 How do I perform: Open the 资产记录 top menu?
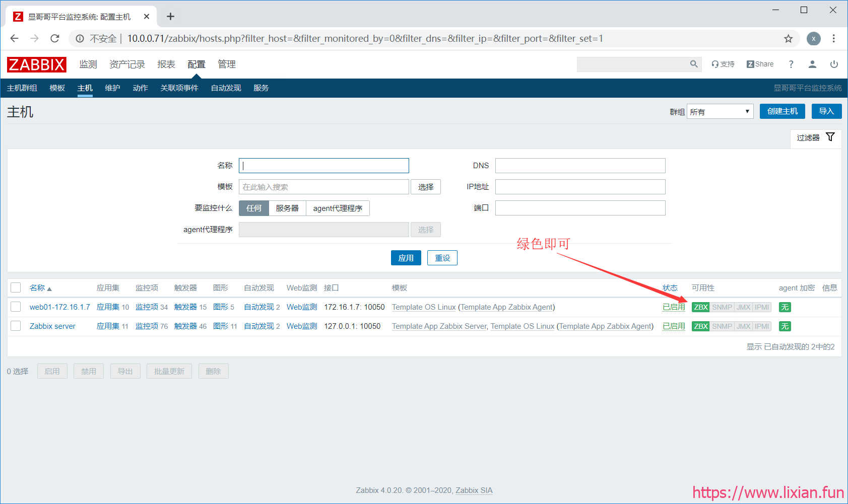tap(127, 64)
